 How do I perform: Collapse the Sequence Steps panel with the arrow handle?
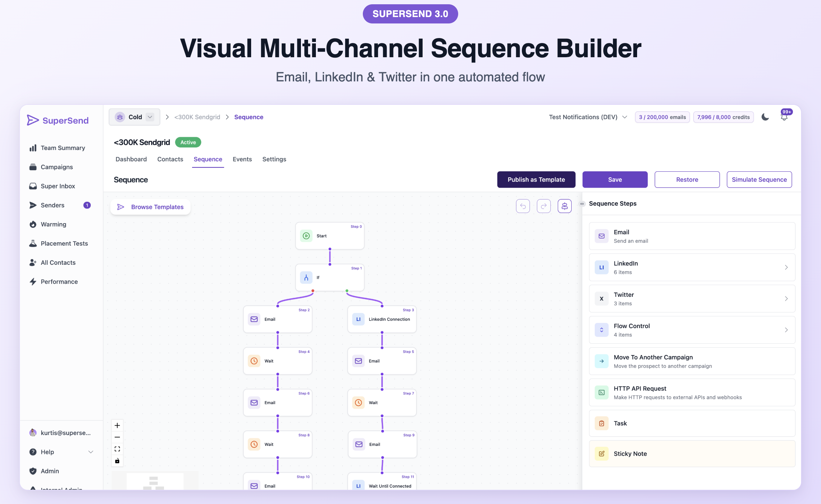582,204
